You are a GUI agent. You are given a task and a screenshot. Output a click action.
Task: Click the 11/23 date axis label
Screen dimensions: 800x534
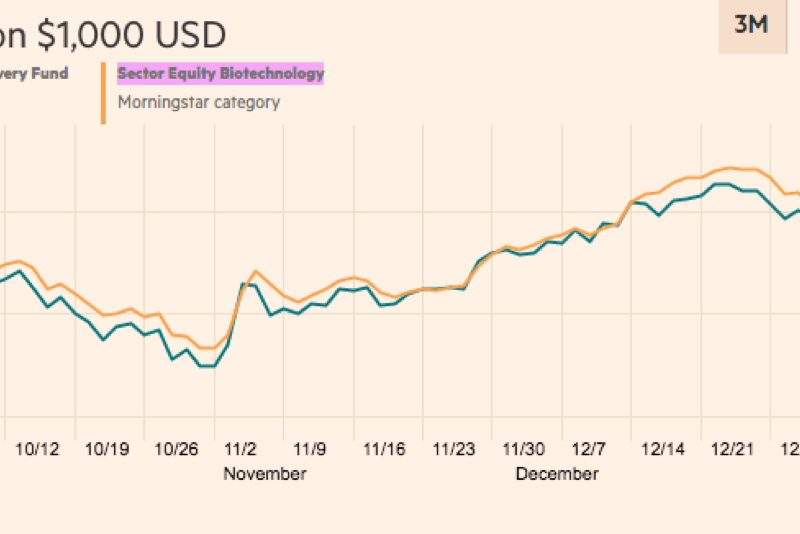pyautogui.click(x=454, y=449)
